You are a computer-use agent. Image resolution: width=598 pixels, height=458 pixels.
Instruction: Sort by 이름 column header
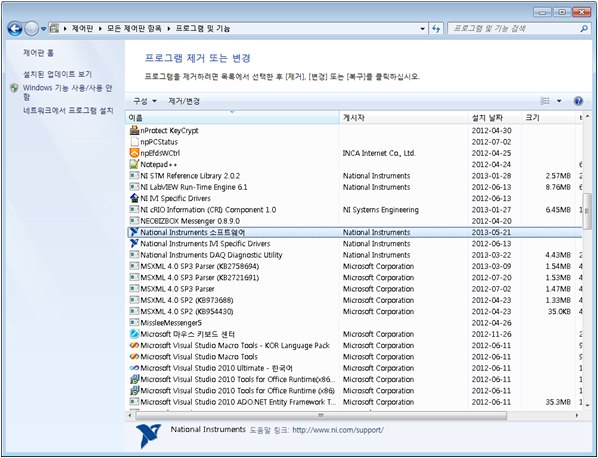point(232,118)
